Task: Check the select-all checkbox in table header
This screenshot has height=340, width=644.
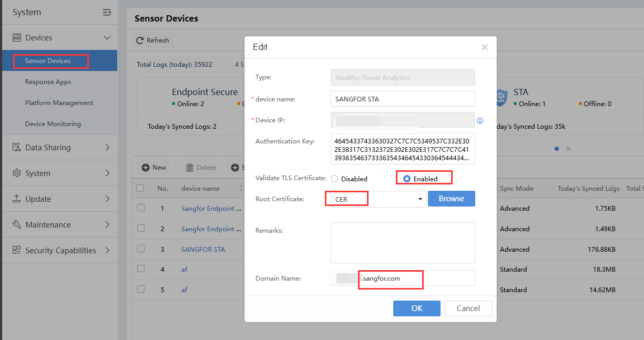Action: point(140,188)
